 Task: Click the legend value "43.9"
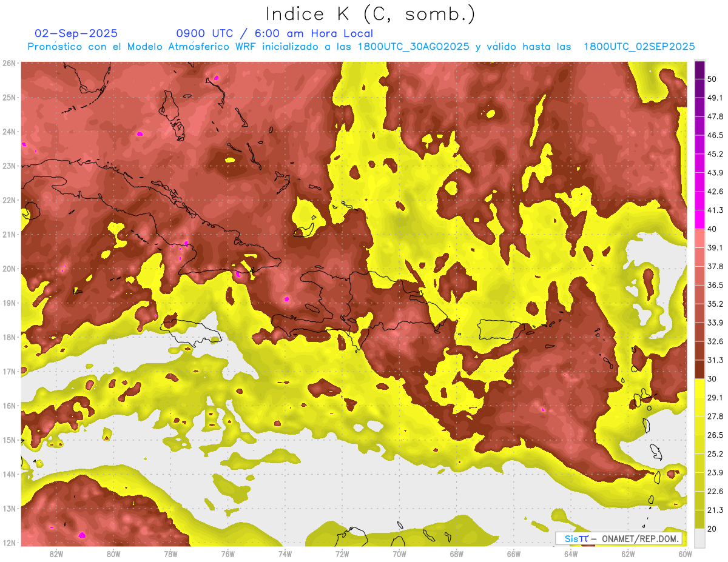[x=715, y=173]
